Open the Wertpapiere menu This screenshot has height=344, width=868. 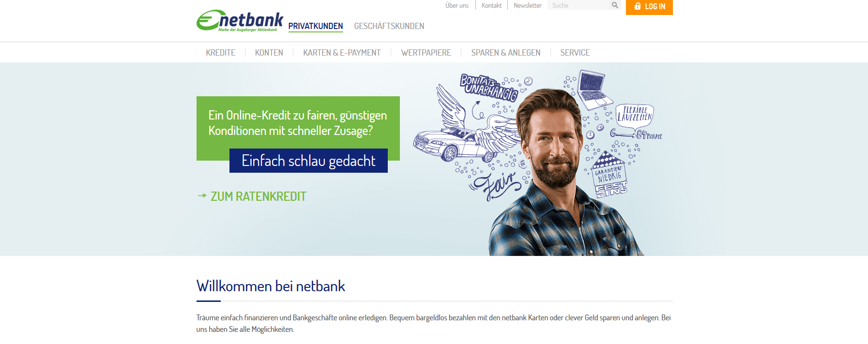click(426, 53)
